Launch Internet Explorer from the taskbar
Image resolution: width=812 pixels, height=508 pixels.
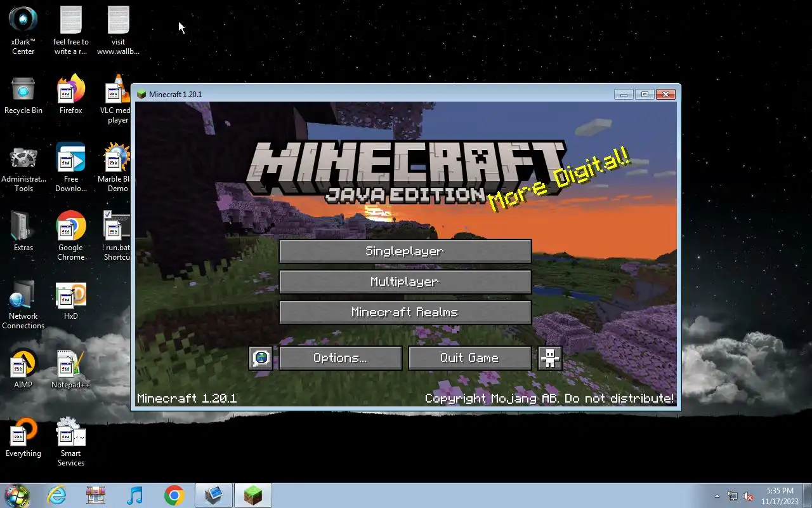tap(57, 495)
